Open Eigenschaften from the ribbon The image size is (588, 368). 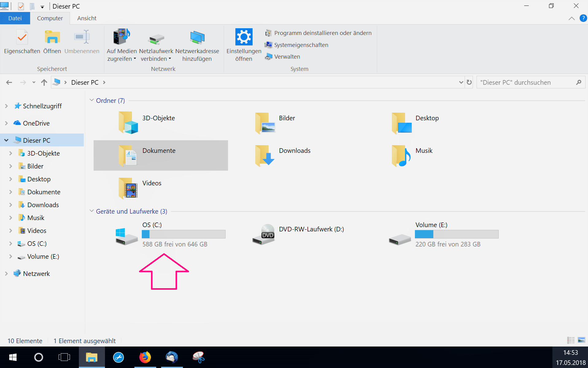tap(21, 41)
